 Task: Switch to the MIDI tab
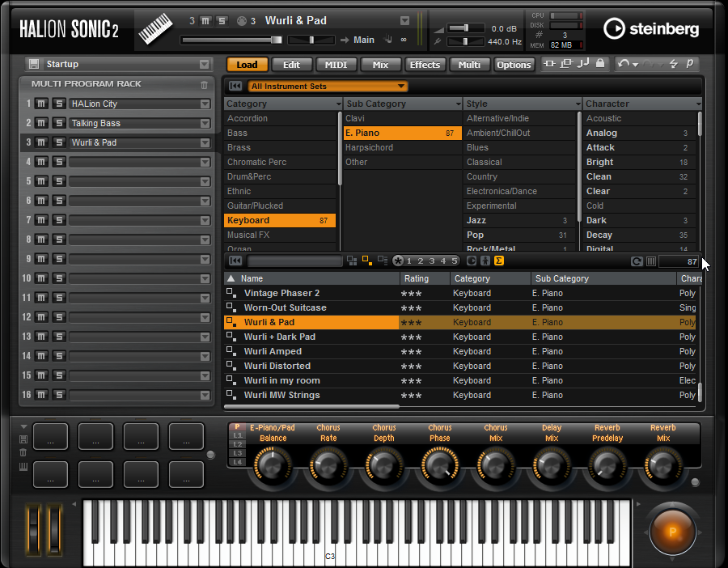(x=336, y=65)
